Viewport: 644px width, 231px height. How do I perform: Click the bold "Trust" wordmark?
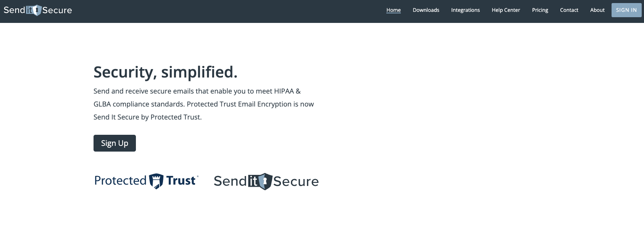(181, 181)
